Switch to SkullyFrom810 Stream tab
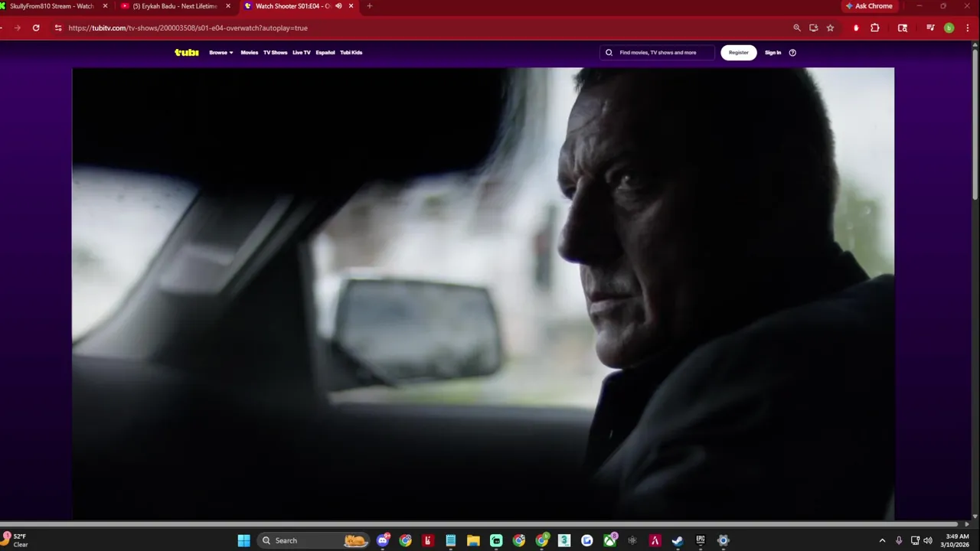980x551 pixels. tap(53, 6)
